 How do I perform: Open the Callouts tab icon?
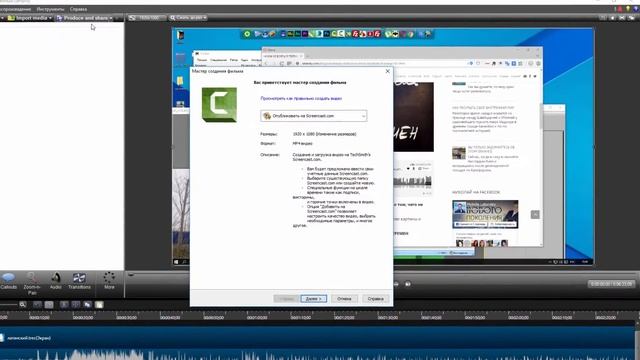click(x=8, y=281)
